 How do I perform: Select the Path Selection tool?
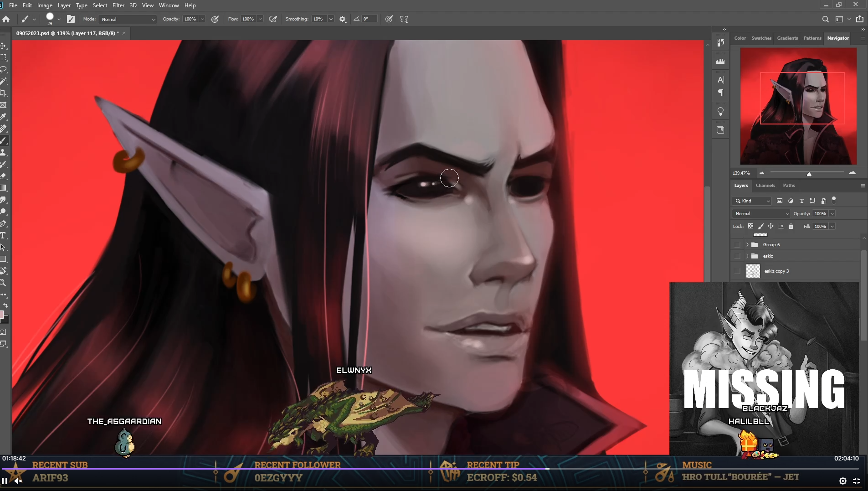click(x=3, y=247)
